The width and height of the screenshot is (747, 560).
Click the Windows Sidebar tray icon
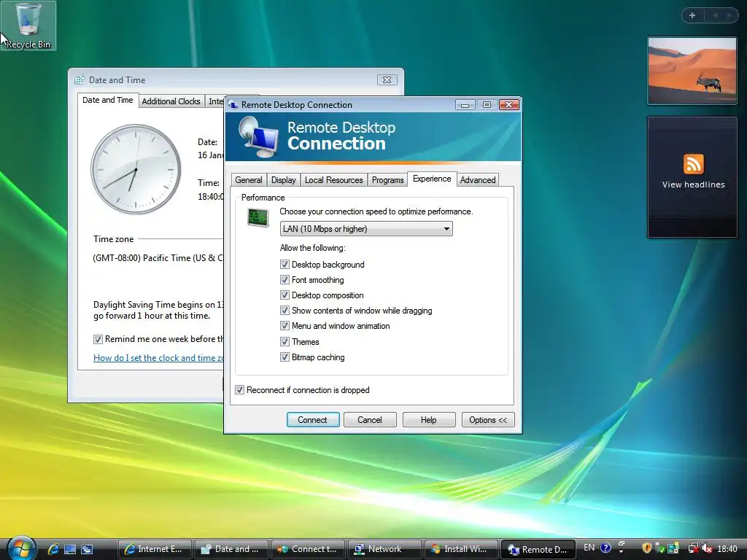click(673, 548)
